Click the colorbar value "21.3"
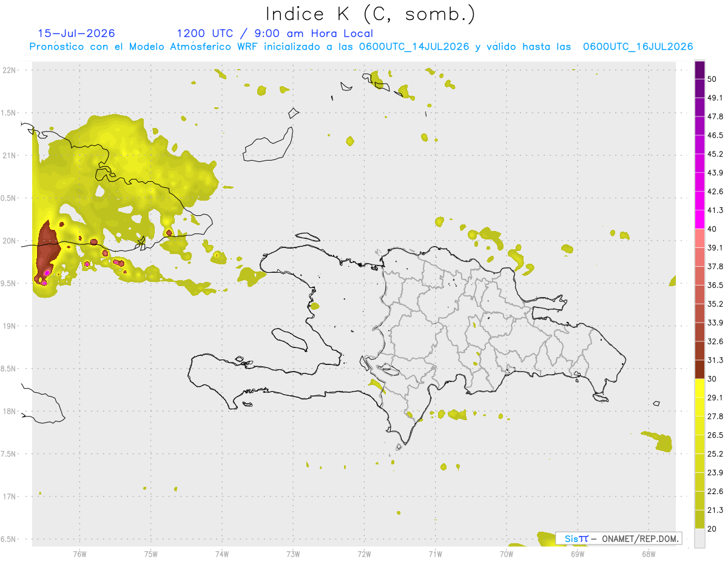Image resolution: width=728 pixels, height=562 pixels. pos(715,510)
